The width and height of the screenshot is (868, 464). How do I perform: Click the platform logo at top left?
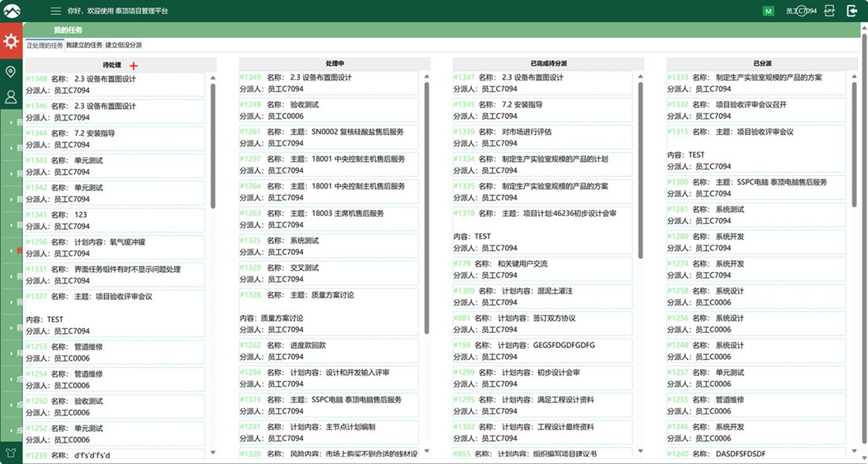pyautogui.click(x=12, y=10)
